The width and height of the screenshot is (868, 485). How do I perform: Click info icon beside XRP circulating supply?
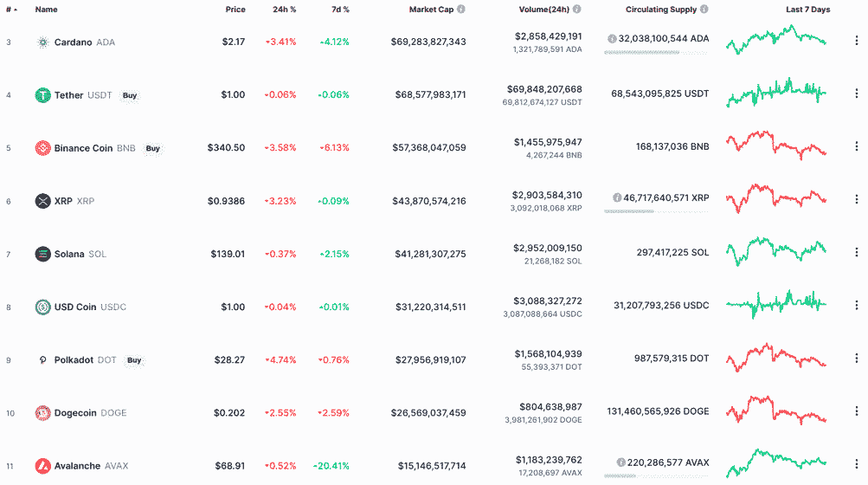(617, 197)
